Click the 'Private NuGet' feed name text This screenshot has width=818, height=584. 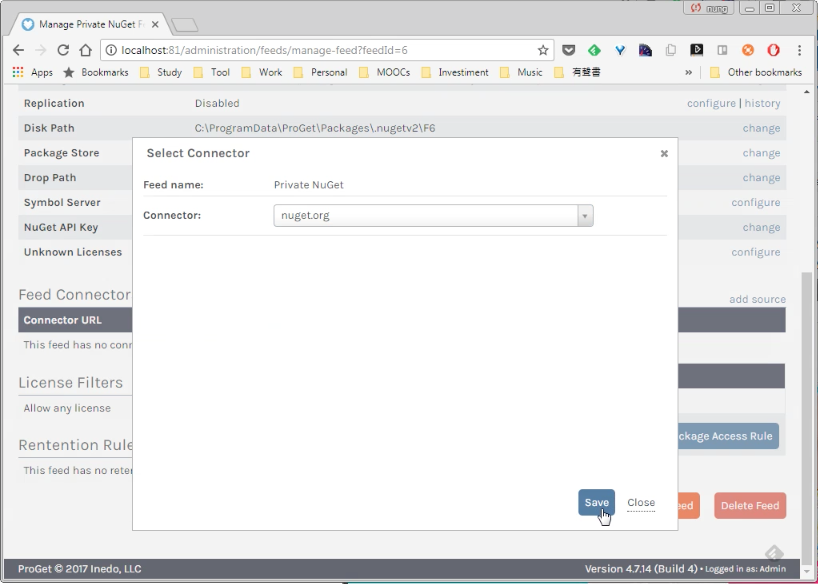pos(308,185)
